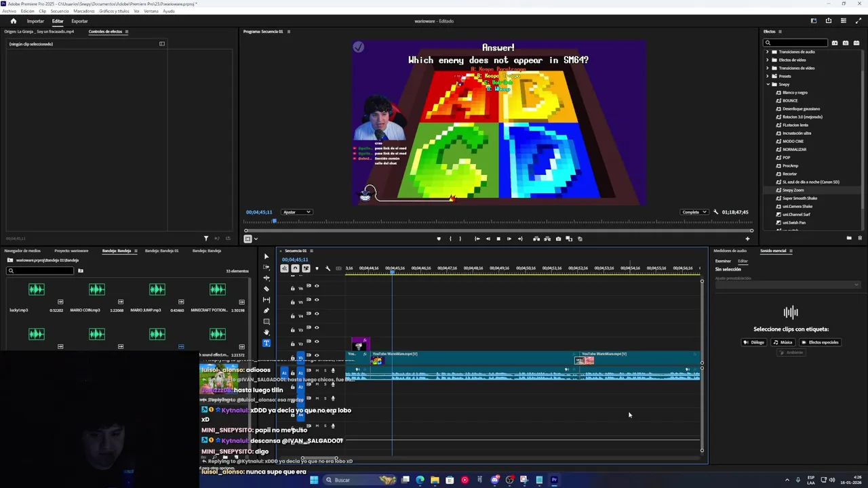Select the Pen tool

pyautogui.click(x=266, y=310)
